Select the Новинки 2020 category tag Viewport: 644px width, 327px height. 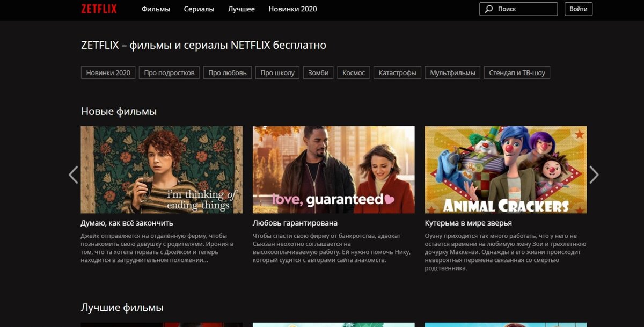(x=108, y=72)
